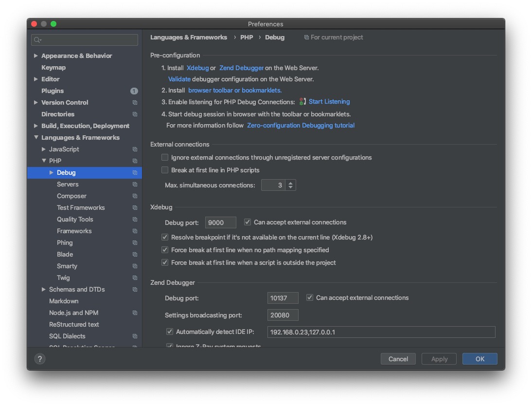Expand the Schemas and DTDs node
532x406 pixels.
pos(43,290)
